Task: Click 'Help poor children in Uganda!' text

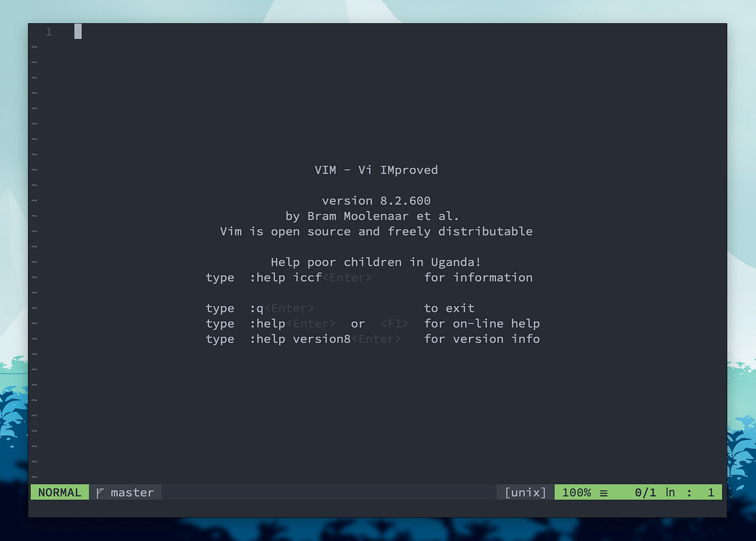Action: tap(376, 262)
